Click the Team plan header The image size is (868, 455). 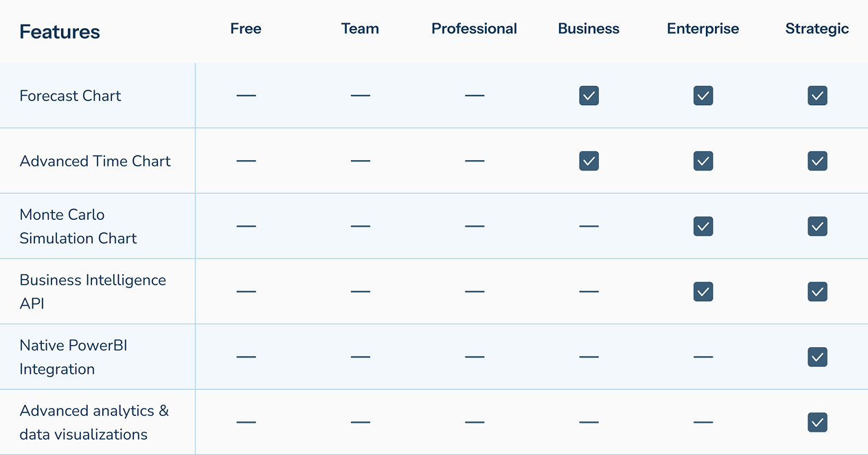pos(360,29)
